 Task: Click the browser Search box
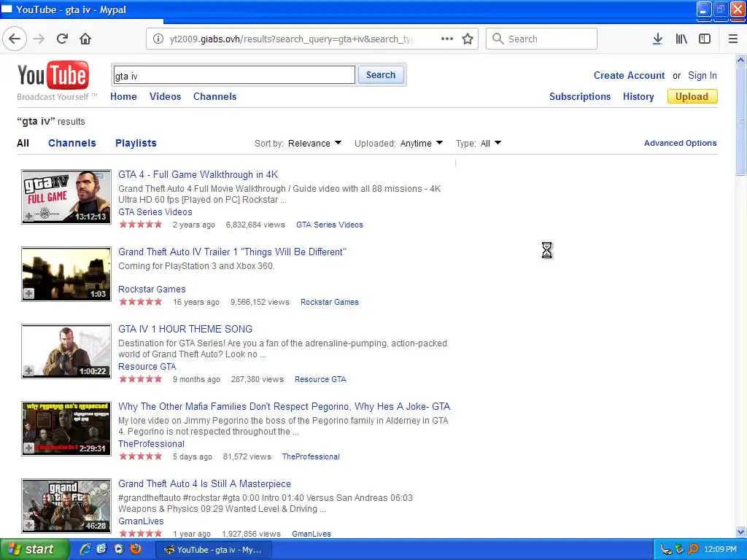(x=542, y=39)
